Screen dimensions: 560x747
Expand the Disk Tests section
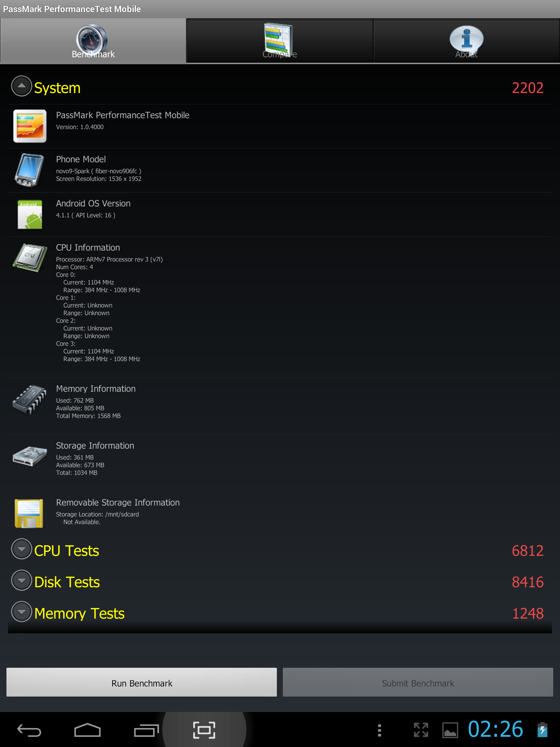(22, 580)
